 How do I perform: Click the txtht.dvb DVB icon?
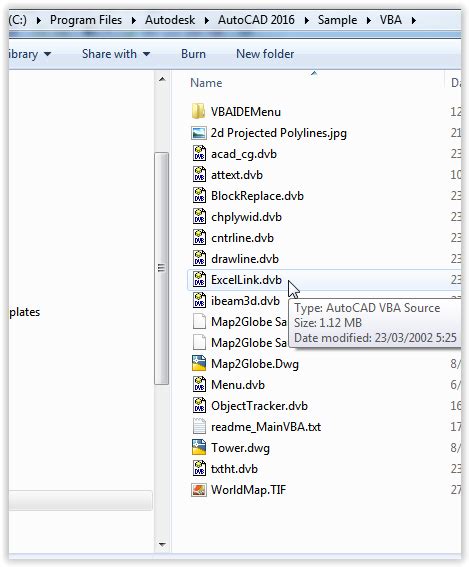(x=199, y=468)
